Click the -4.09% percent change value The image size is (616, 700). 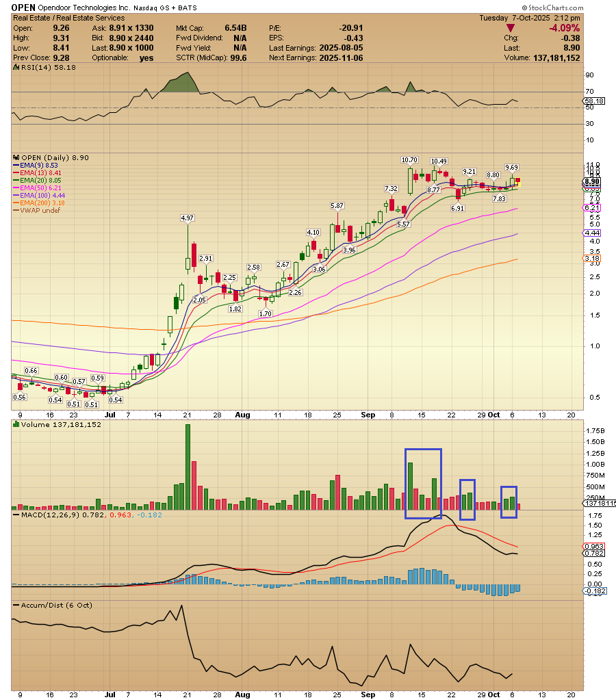tap(564, 28)
